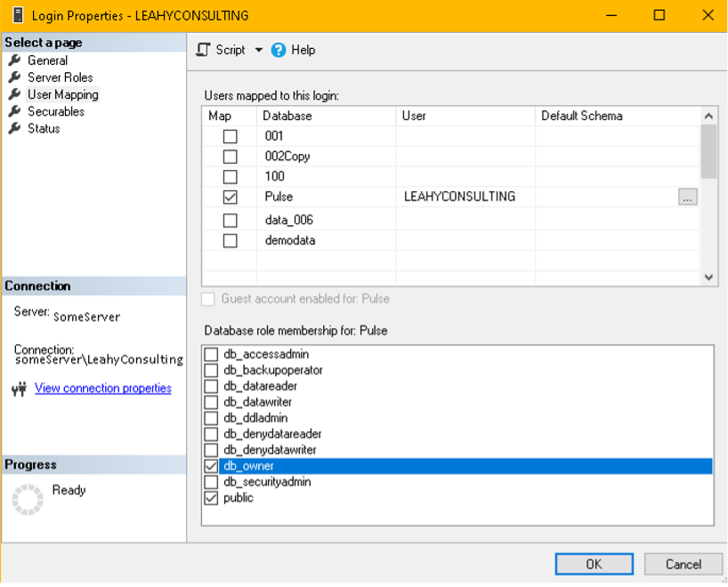Open the Script dropdown arrow
The image size is (728, 587).
coord(259,50)
